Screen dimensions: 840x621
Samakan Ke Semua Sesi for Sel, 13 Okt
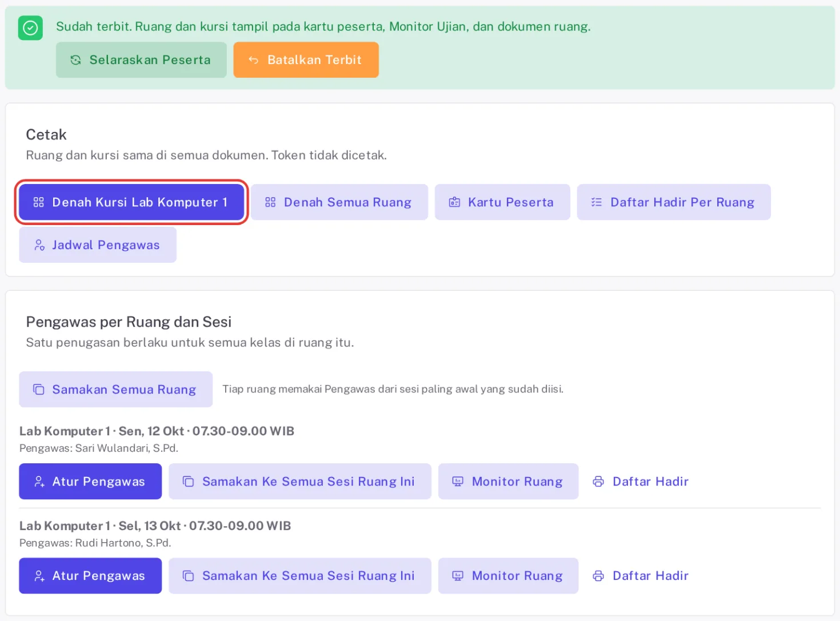point(300,576)
